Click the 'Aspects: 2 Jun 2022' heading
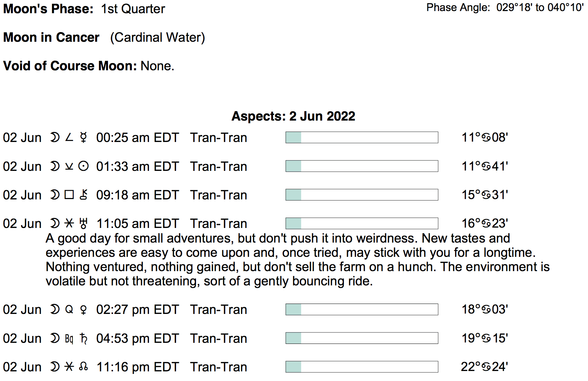The image size is (588, 381). [293, 116]
